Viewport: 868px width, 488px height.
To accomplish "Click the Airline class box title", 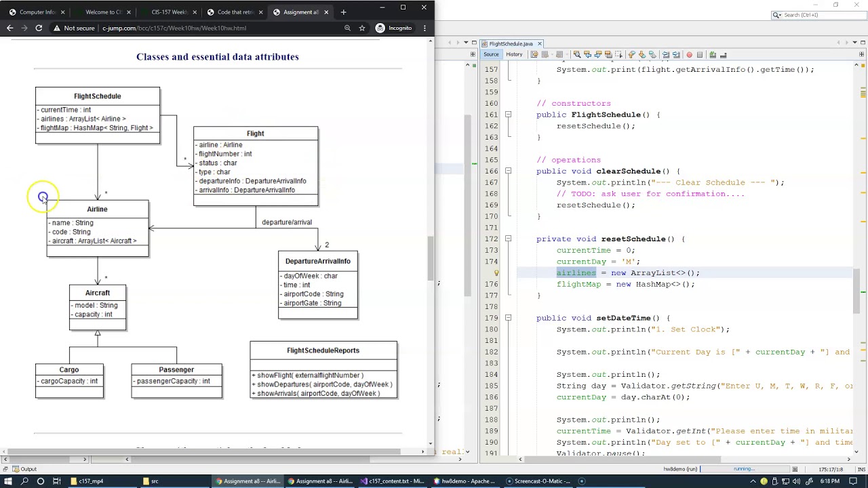I will (97, 209).
